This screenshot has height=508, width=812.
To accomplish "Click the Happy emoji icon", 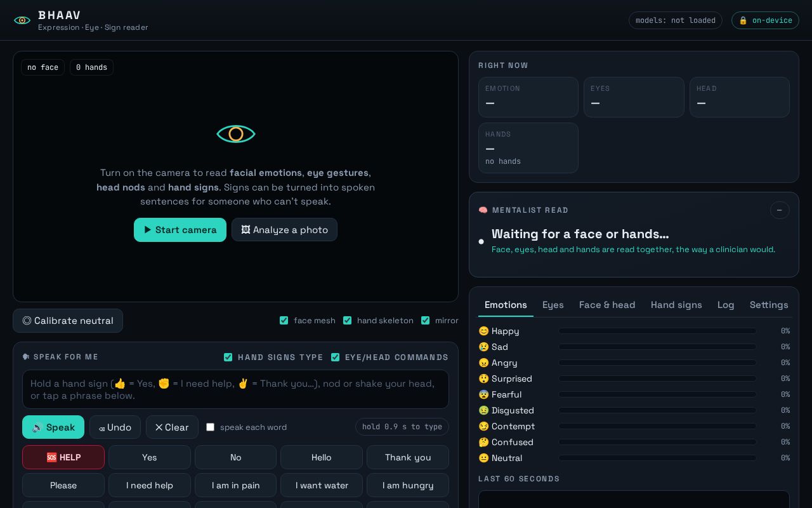I will point(484,331).
